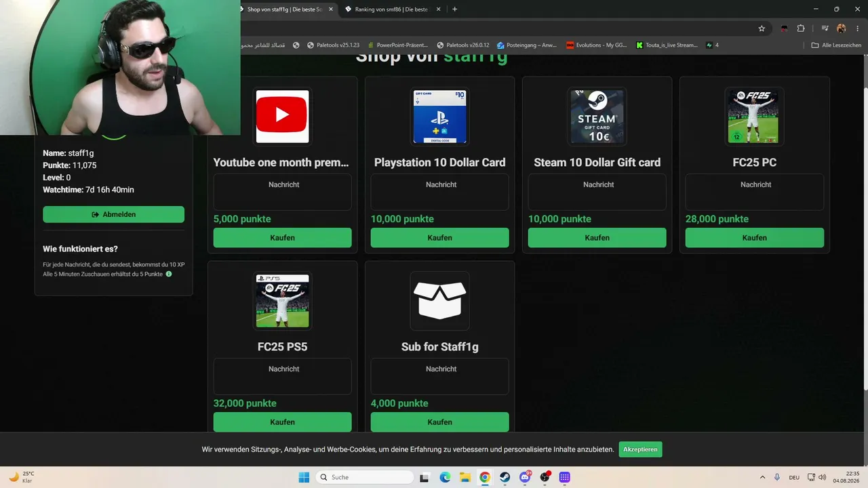Image resolution: width=868 pixels, height=488 pixels.
Task: Click the Nachricht field for Sub for Staff1g
Action: click(439, 376)
